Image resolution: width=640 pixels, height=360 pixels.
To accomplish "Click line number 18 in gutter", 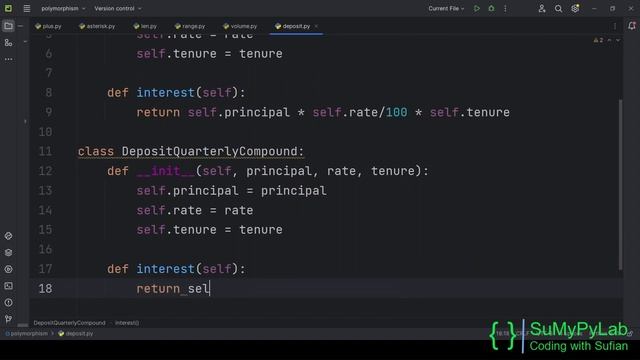I will click(45, 289).
